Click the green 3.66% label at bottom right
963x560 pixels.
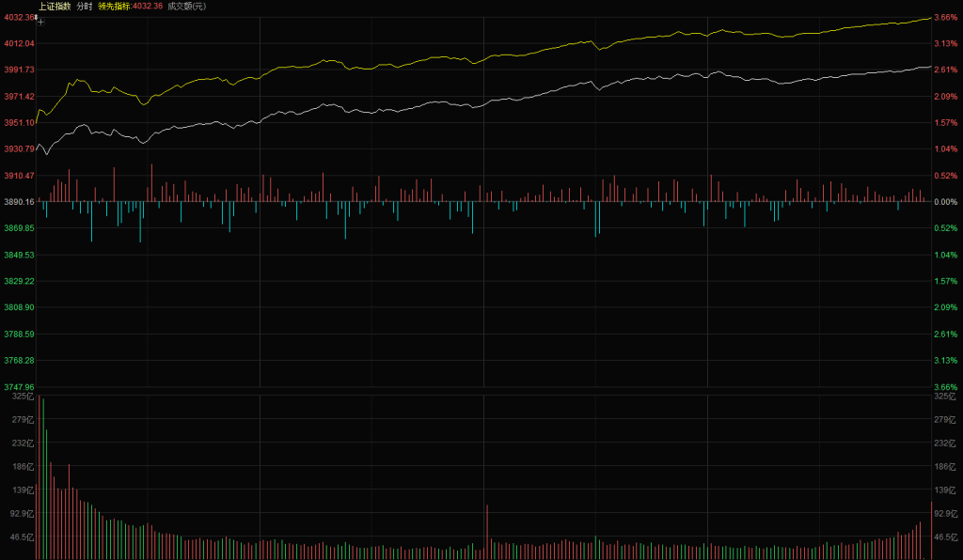(945, 387)
